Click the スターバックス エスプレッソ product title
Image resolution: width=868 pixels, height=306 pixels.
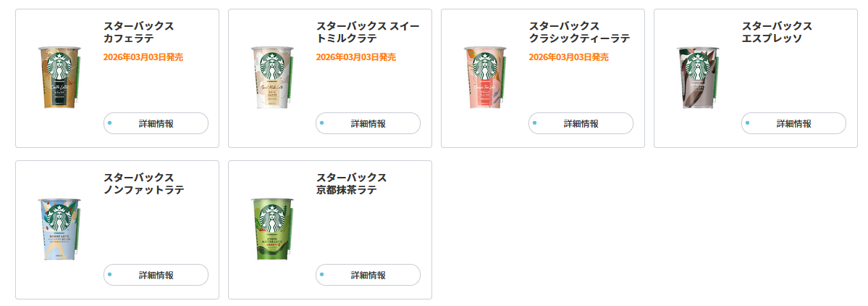coord(777,33)
